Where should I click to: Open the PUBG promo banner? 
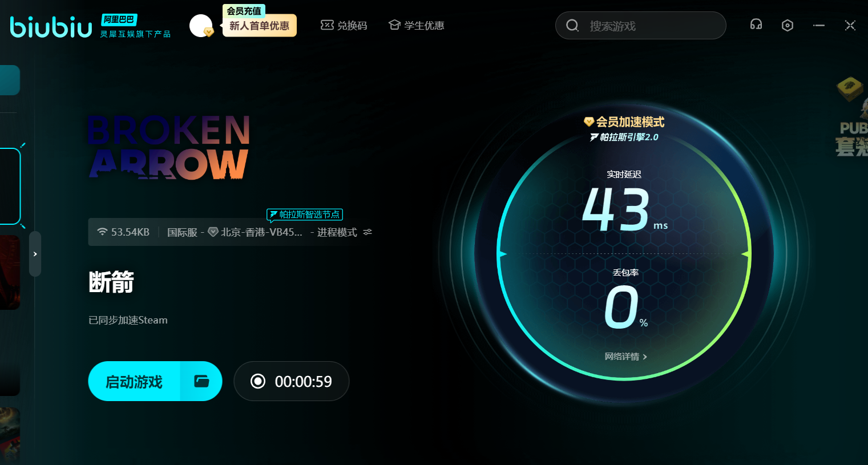pyautogui.click(x=851, y=117)
